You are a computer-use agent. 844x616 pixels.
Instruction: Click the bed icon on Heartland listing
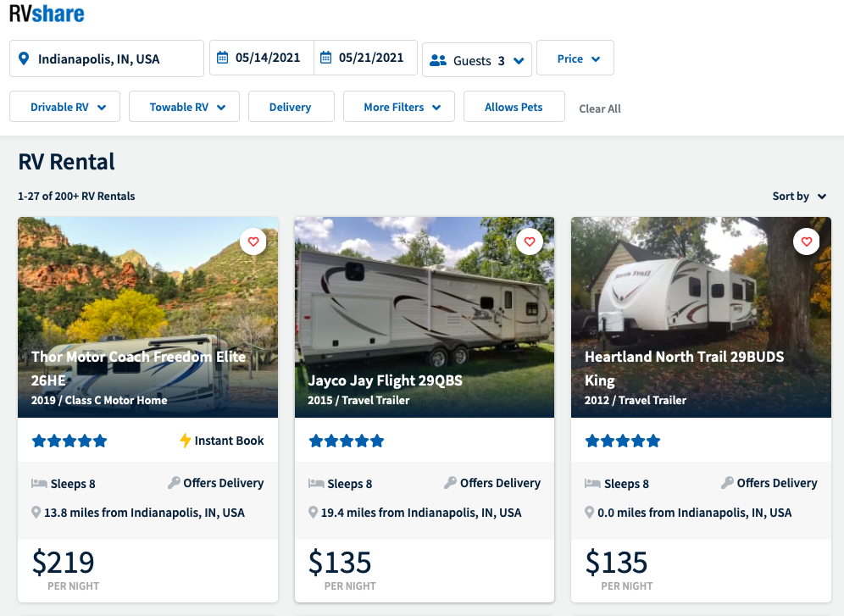[x=592, y=483]
